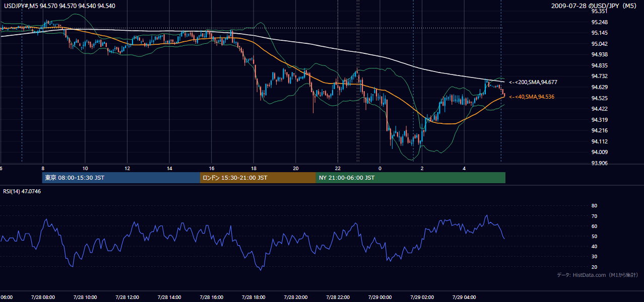Click hour tick 18 on price chart axis
The height and width of the screenshot is (302, 644).
pyautogui.click(x=253, y=168)
